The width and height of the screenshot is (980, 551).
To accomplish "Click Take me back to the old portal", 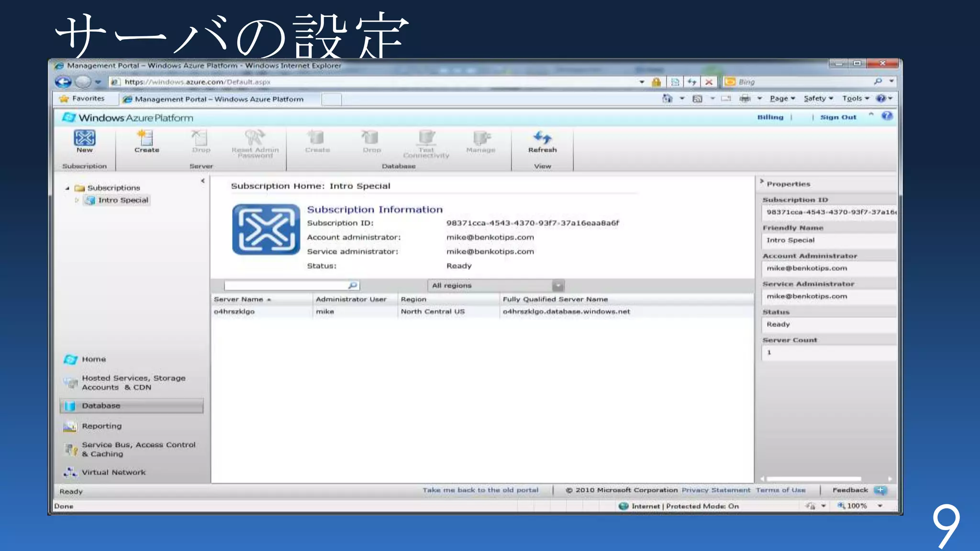I will click(x=480, y=490).
